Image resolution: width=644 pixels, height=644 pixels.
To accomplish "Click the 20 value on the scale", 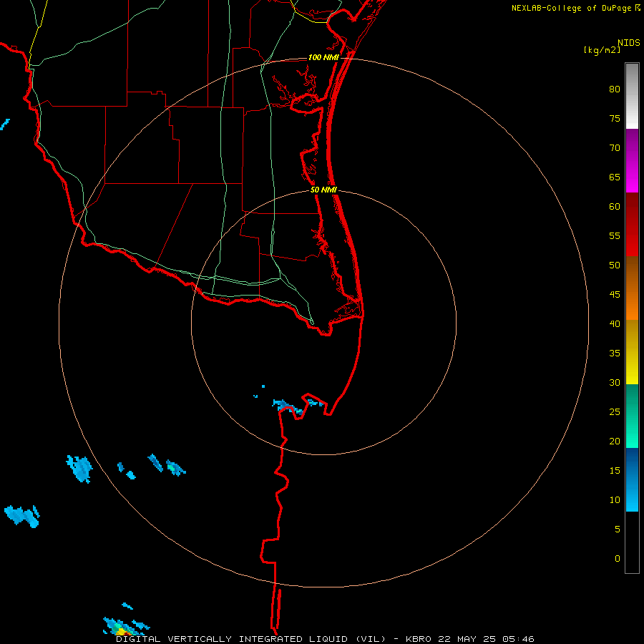I will [x=615, y=441].
